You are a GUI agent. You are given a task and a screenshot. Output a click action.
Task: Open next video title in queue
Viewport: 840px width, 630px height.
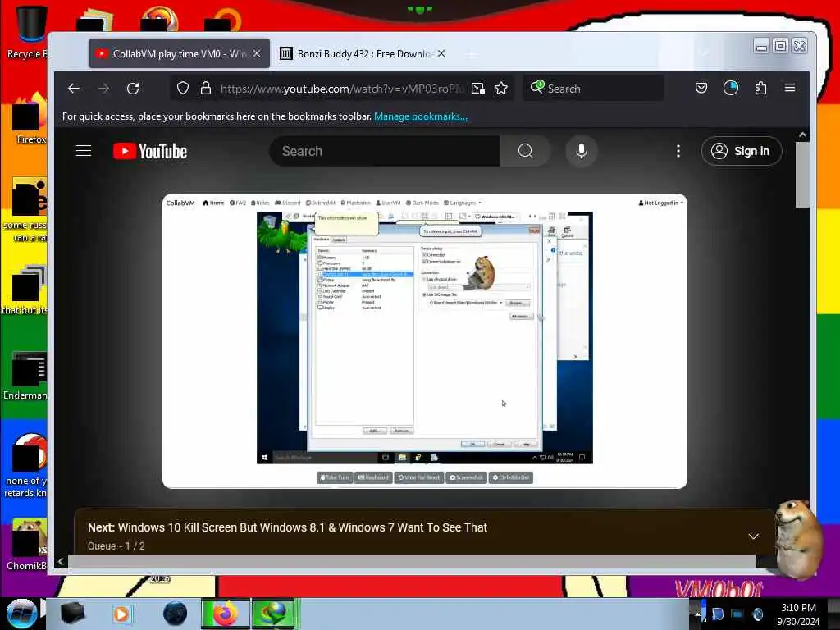click(302, 527)
